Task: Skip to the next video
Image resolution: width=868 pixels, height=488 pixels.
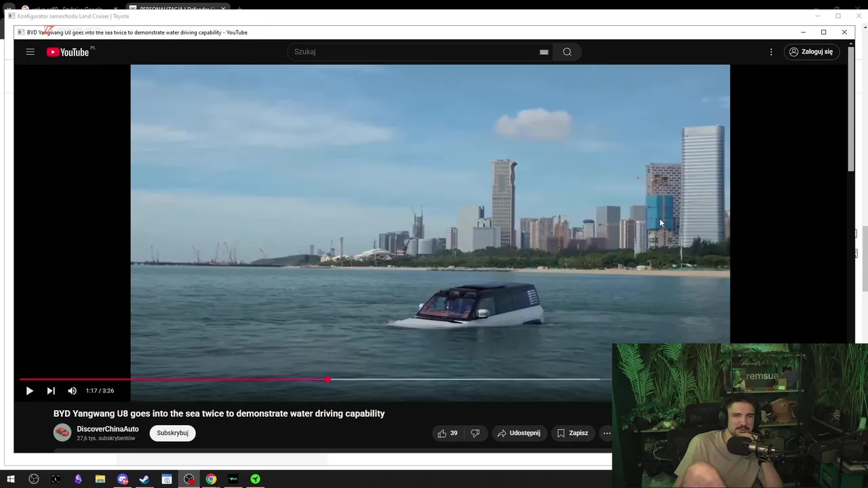Action: pyautogui.click(x=51, y=390)
